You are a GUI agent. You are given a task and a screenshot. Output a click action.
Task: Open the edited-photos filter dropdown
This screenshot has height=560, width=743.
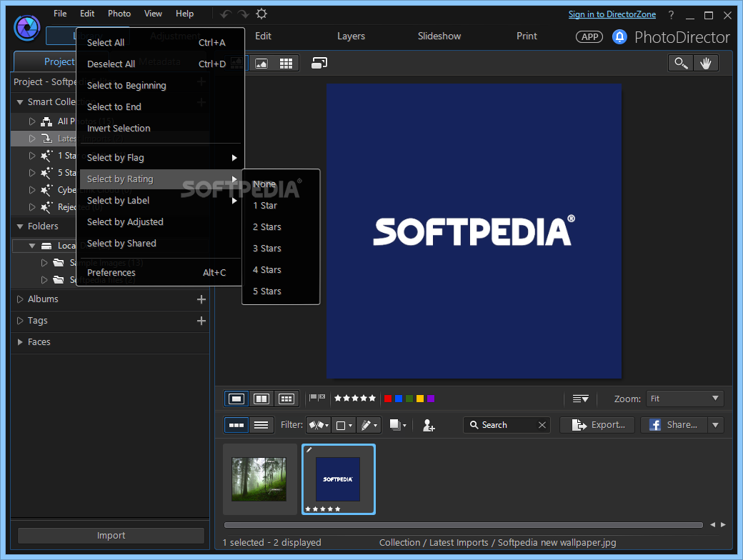tap(369, 426)
